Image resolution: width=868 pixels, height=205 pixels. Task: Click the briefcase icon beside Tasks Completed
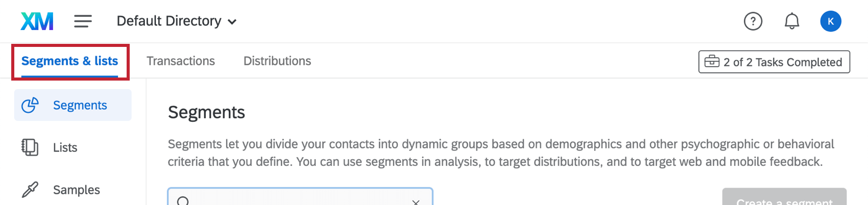712,62
